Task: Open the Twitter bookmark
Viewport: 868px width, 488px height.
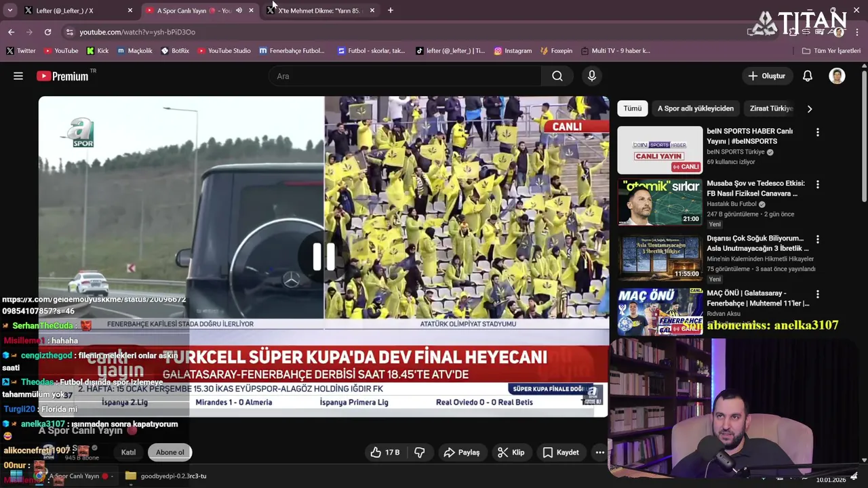Action: tap(20, 51)
